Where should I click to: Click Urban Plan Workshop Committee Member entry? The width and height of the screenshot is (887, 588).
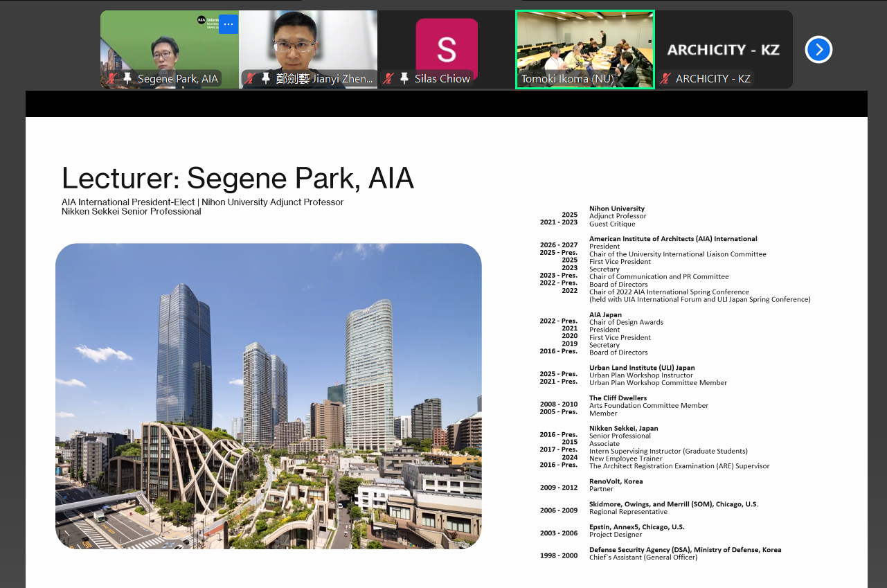pyautogui.click(x=658, y=382)
